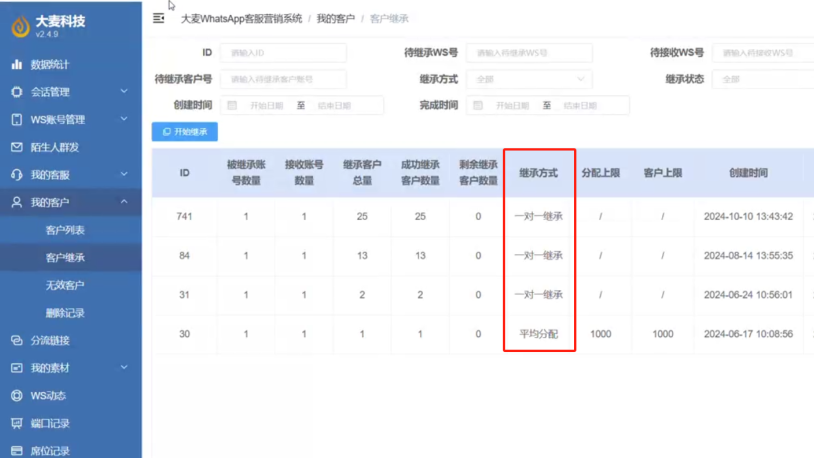Click the sidebar collapse hamburger icon

pos(158,19)
